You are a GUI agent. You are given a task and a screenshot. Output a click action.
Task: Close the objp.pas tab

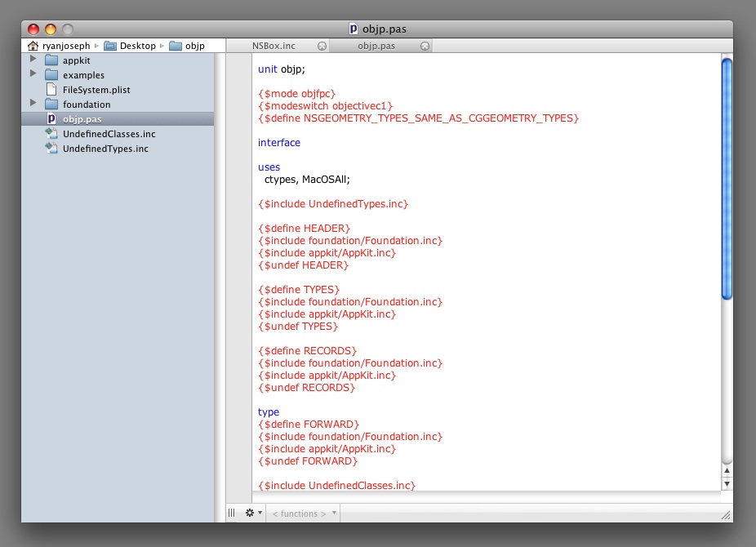[425, 46]
